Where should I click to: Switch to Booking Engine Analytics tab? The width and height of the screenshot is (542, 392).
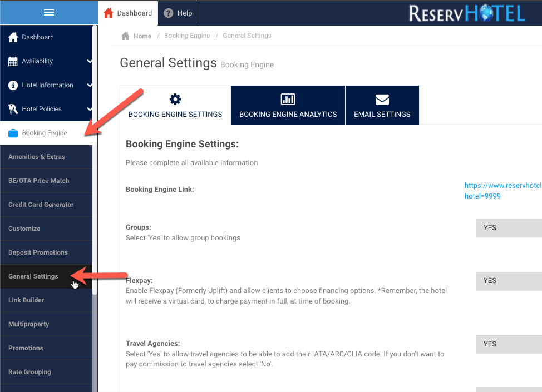tap(288, 105)
